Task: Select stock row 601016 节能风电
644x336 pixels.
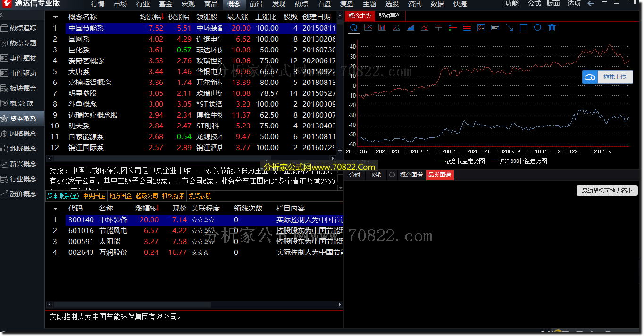Action: [x=194, y=231]
